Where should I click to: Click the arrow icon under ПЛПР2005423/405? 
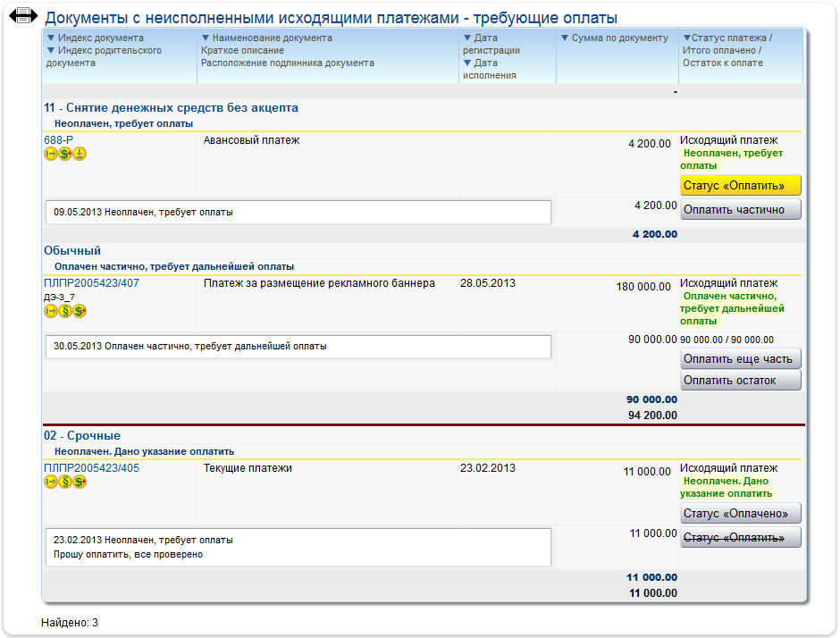pyautogui.click(x=51, y=483)
